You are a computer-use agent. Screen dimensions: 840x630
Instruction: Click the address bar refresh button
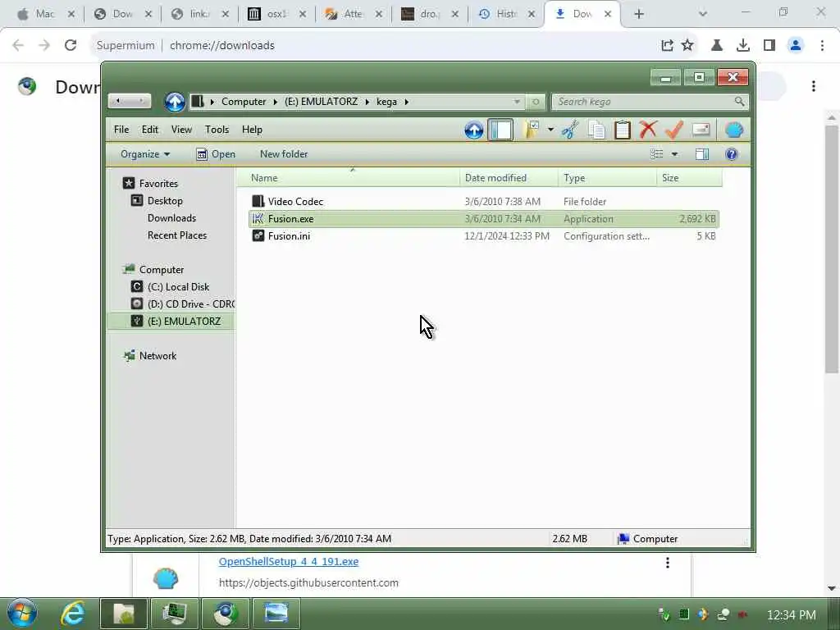535,102
